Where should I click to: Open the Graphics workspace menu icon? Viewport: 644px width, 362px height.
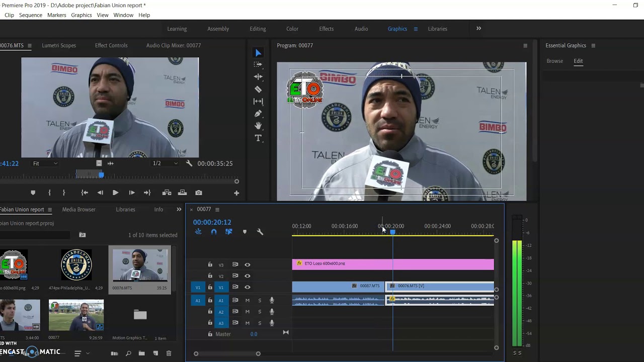point(416,29)
